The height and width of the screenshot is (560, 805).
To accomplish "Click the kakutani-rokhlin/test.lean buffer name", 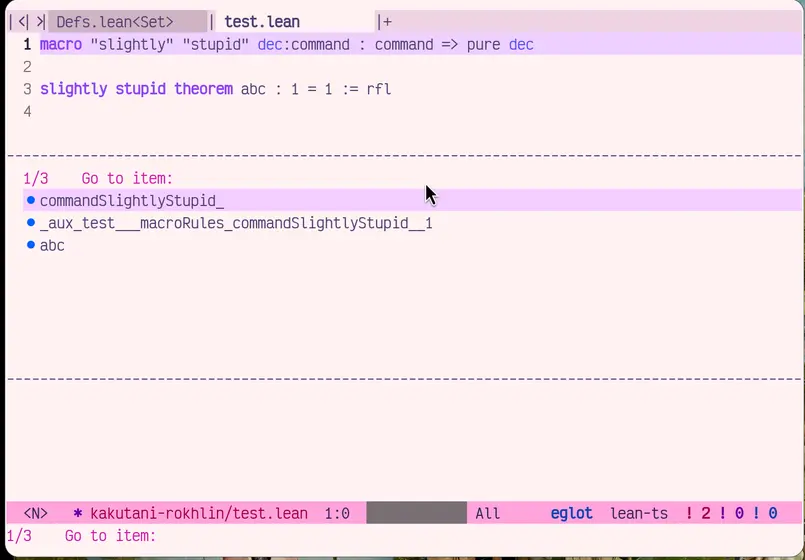I will point(199,513).
